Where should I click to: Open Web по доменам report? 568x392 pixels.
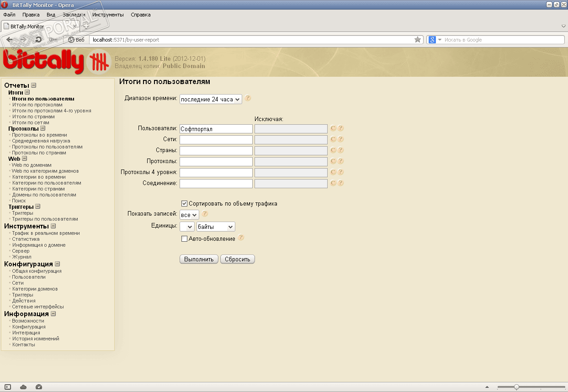[x=32, y=165]
